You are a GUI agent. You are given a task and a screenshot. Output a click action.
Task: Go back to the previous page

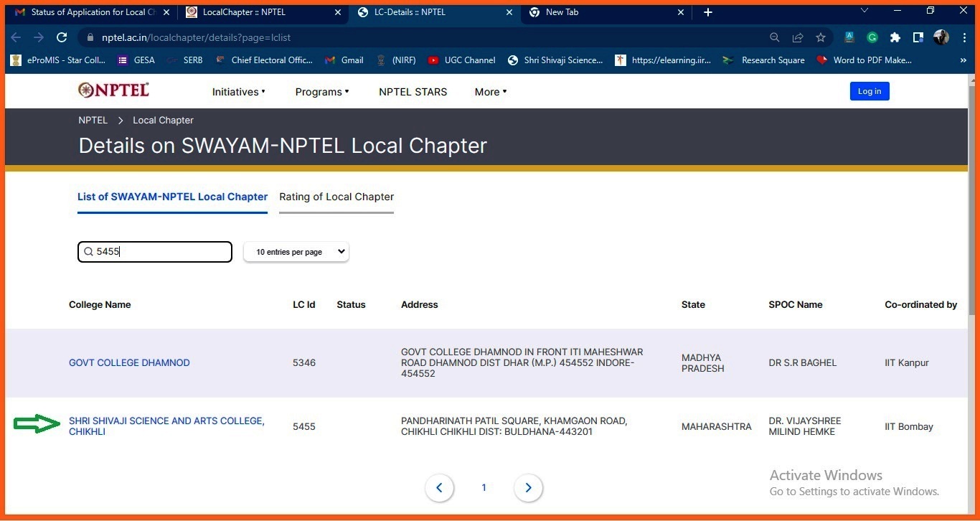[x=16, y=37]
